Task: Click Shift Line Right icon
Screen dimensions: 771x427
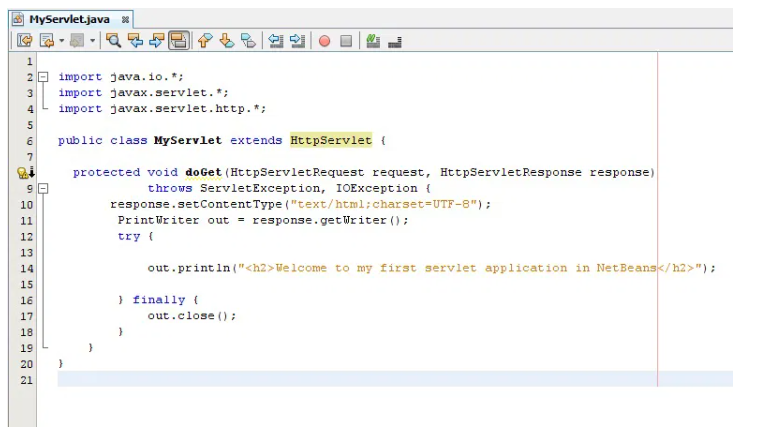Action: (x=298, y=41)
